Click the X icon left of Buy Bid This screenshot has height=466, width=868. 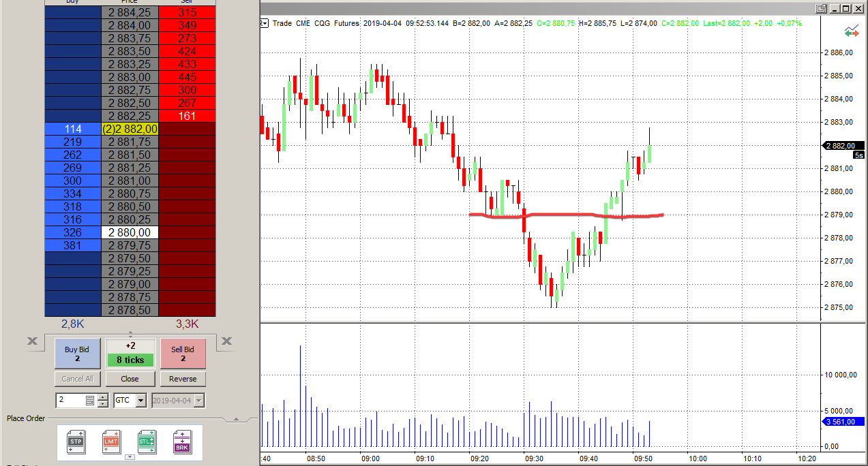coord(32,341)
